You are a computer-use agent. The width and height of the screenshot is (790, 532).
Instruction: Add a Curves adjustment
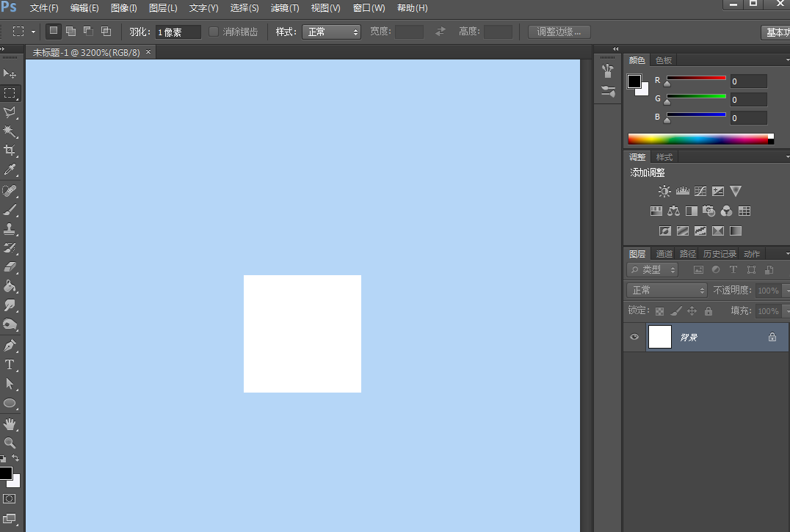pyautogui.click(x=700, y=192)
